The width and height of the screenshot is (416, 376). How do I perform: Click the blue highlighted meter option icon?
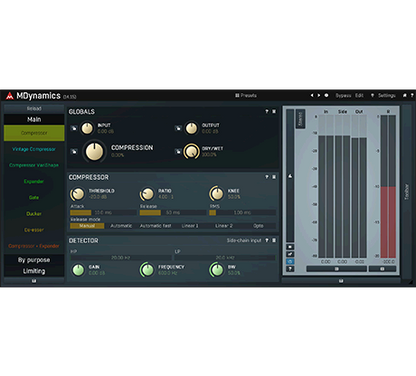(290, 261)
